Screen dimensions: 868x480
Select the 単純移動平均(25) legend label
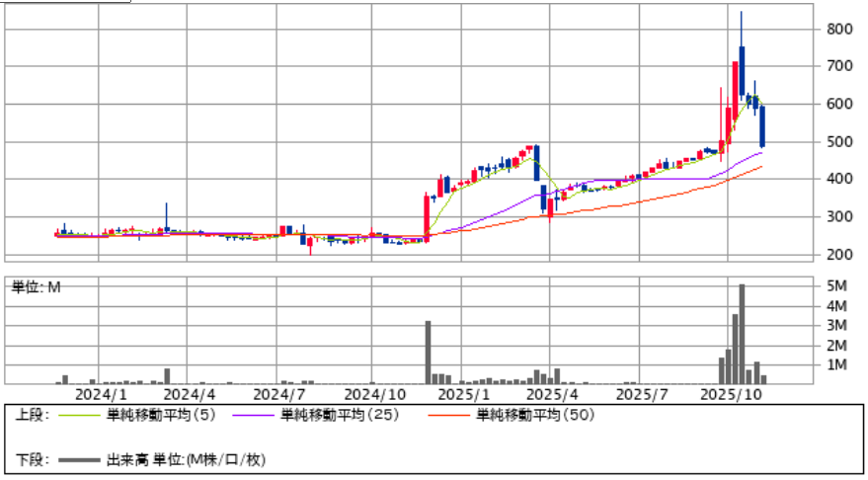[x=339, y=416]
